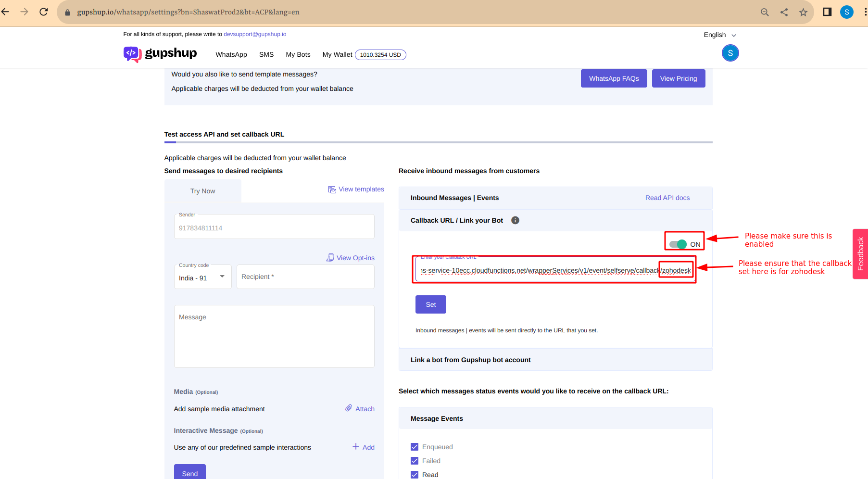Screen dimensions: 868x479
Task: Open the View Opt-ins link
Action: point(355,258)
